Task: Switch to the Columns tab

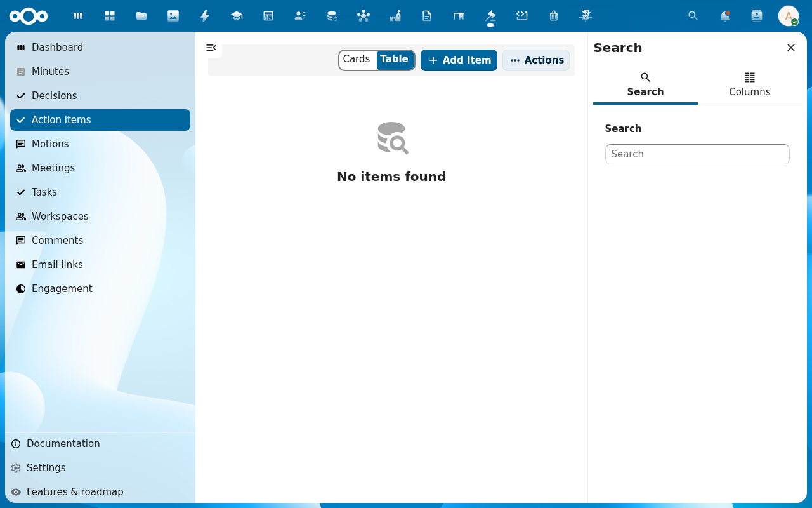Action: click(750, 85)
